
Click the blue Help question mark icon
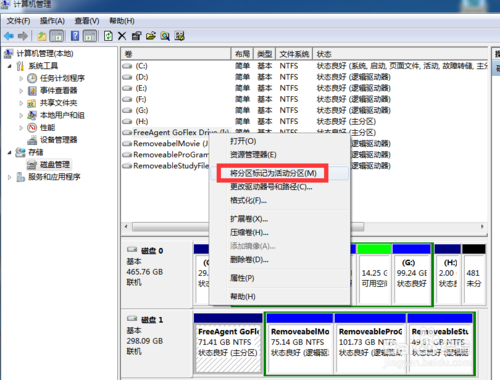75,36
